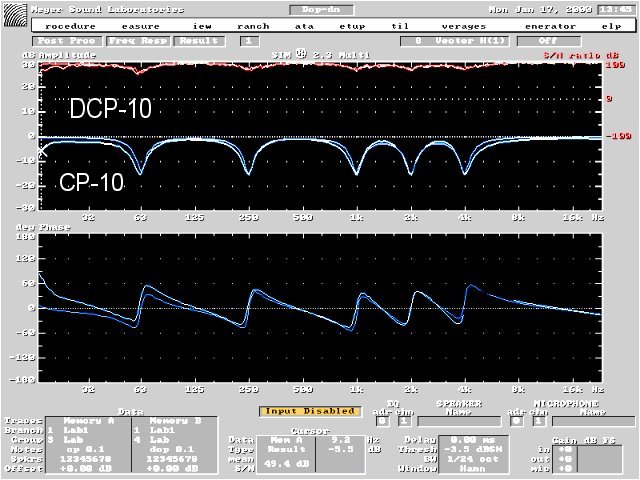Open the Procedure menu
The image size is (640, 480).
click(x=70, y=26)
